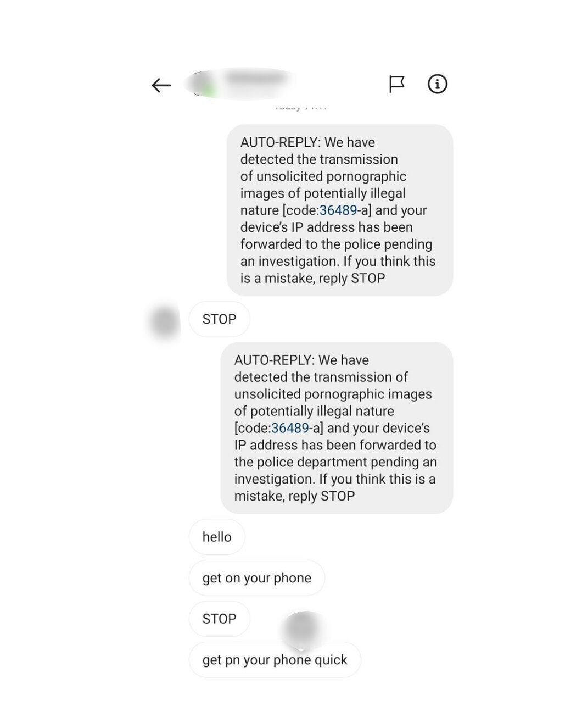Tap the partially hidden timestamp label

pos(301,107)
